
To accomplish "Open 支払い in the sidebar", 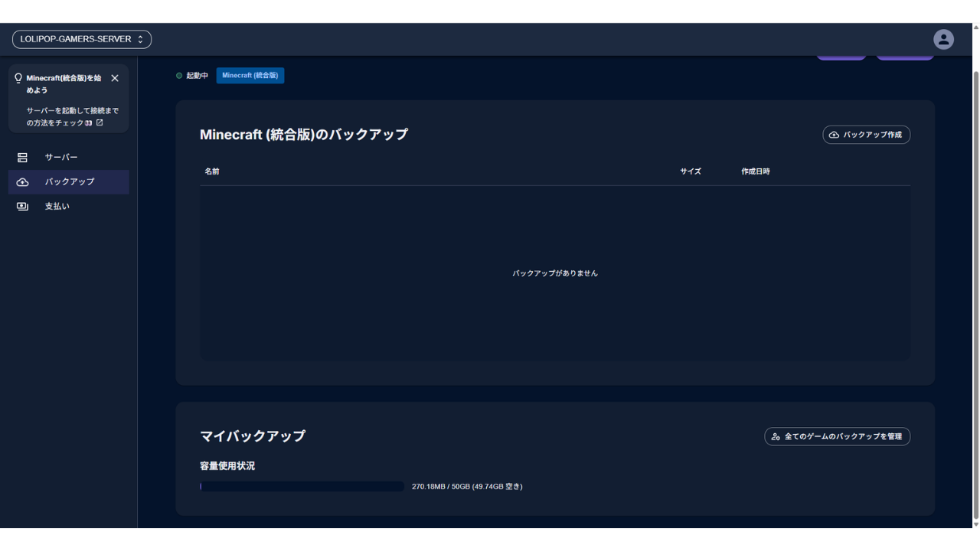I will [69, 206].
